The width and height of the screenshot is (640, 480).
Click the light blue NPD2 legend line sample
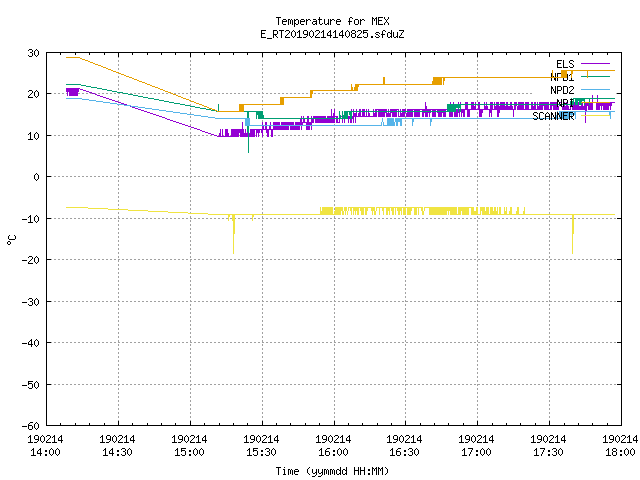tap(596, 89)
